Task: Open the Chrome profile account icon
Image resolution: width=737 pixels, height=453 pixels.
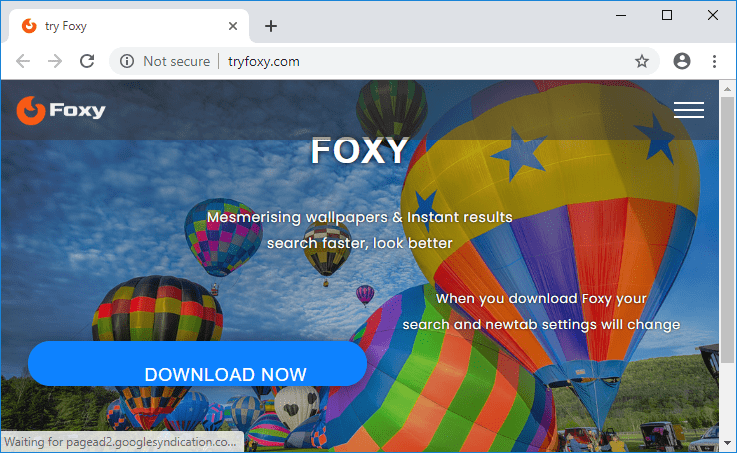Action: [x=682, y=61]
